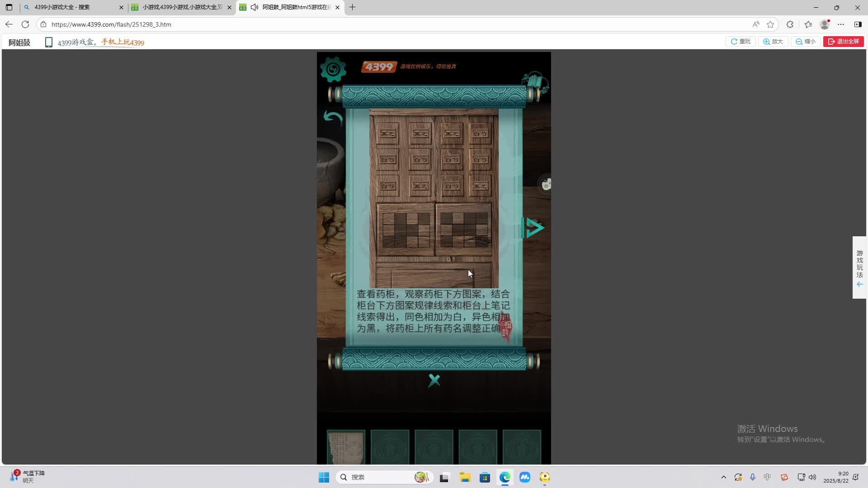
Task: Expand the 游戏玩法 side panel
Action: click(x=859, y=267)
